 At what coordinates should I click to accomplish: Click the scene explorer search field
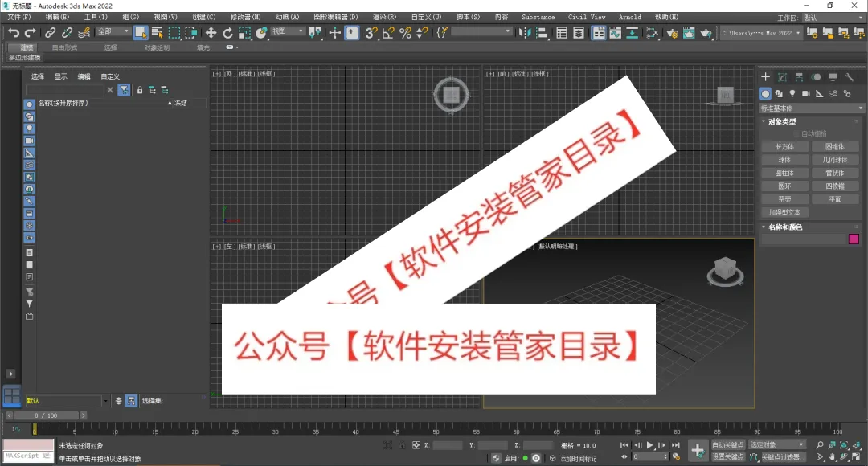tap(65, 90)
